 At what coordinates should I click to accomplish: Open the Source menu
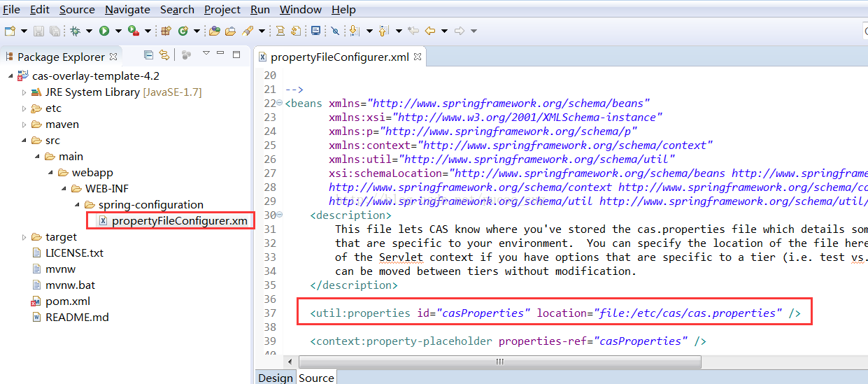coord(77,10)
